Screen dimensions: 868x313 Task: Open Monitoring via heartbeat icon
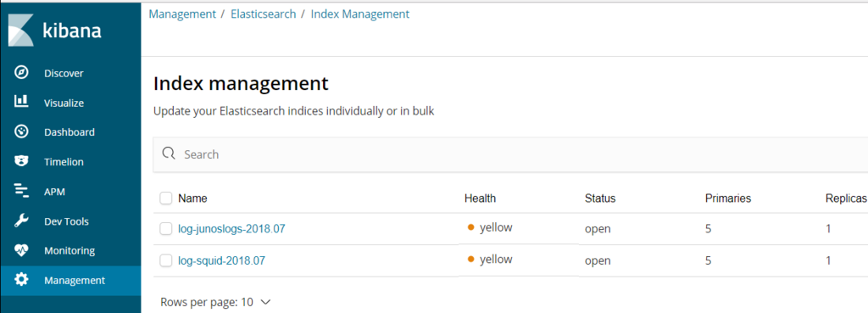point(21,250)
